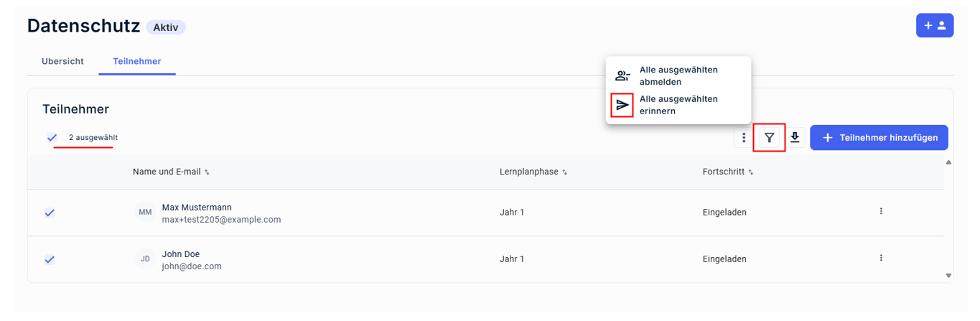Click the send reminder paper plane icon
This screenshot has width=980, height=321.
coord(622,105)
